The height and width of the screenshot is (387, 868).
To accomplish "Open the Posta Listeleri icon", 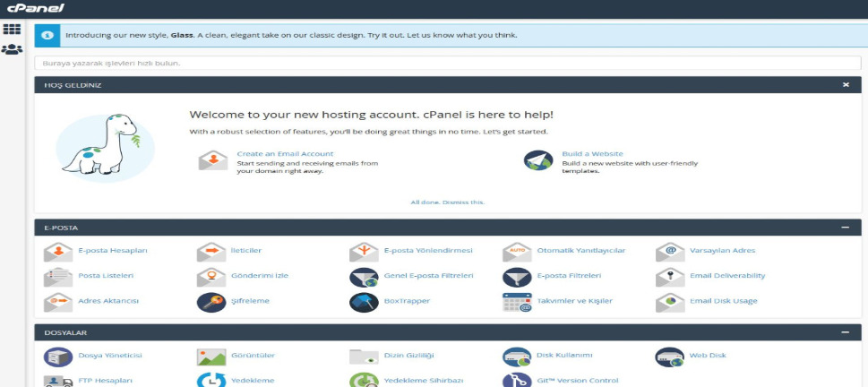I will pos(58,277).
